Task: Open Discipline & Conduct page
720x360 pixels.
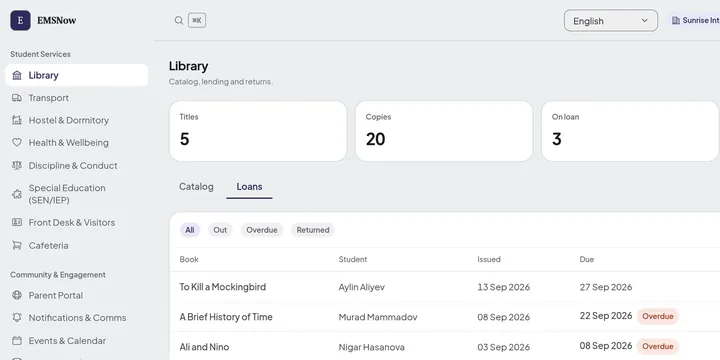Action: (77, 165)
